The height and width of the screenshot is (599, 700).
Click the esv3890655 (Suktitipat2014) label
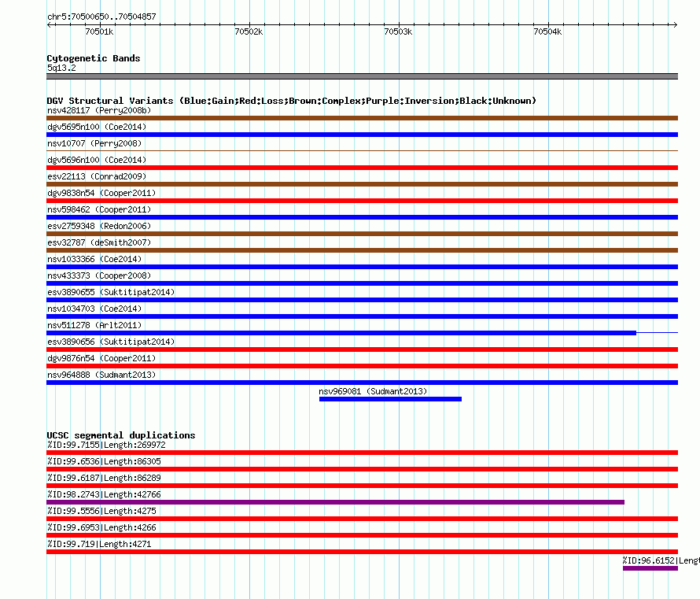[x=111, y=292]
